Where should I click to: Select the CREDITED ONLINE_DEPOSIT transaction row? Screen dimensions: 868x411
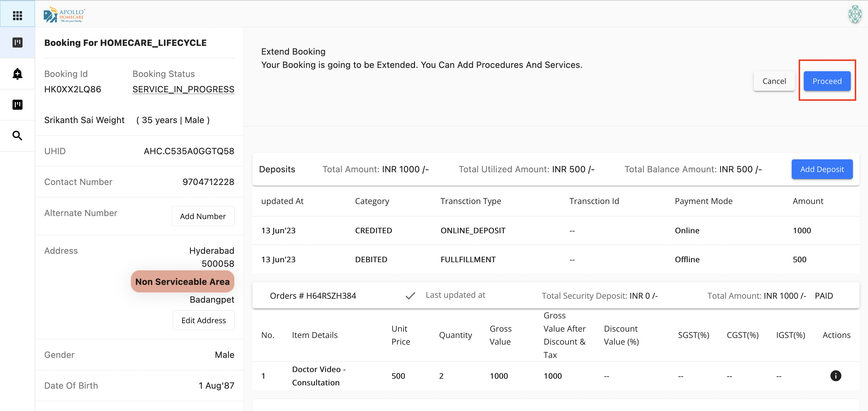[x=473, y=230]
